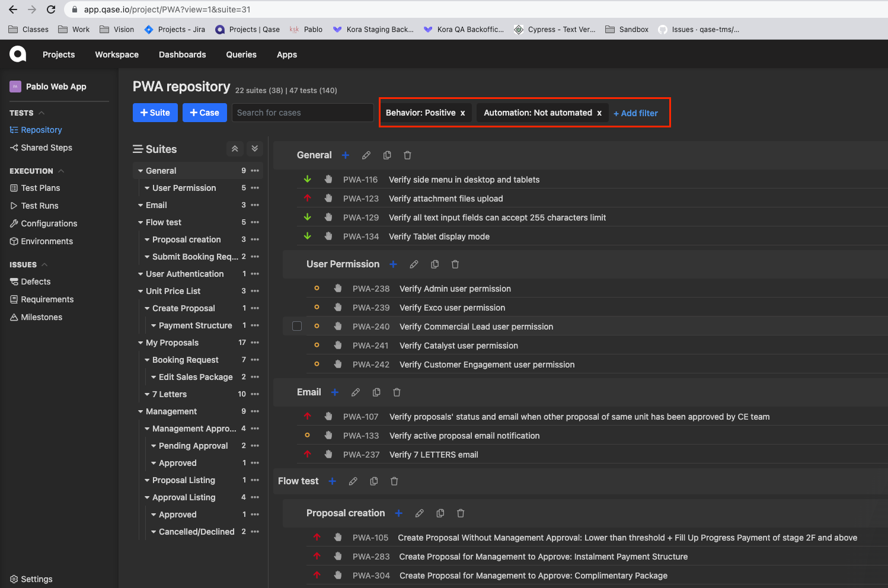
Task: Open the Queries top menu
Action: tap(241, 55)
